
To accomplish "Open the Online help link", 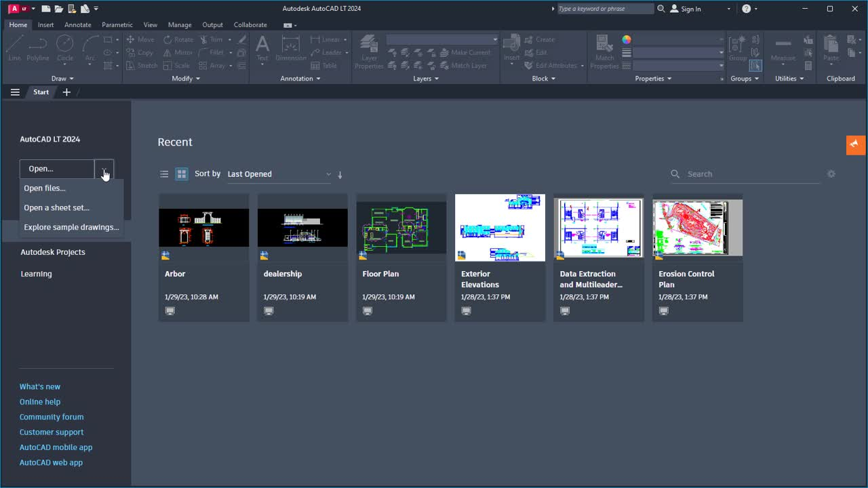I will [x=40, y=402].
